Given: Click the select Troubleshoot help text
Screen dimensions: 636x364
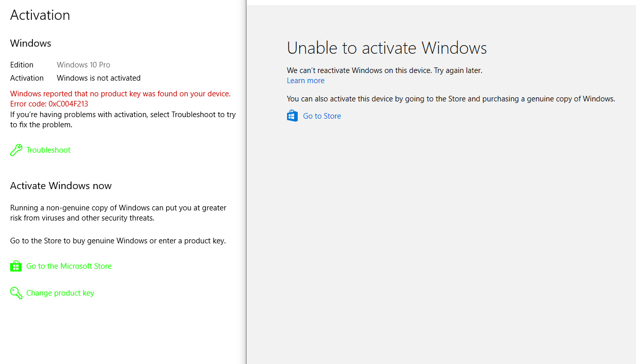Looking at the screenshot, I should click(x=123, y=120).
